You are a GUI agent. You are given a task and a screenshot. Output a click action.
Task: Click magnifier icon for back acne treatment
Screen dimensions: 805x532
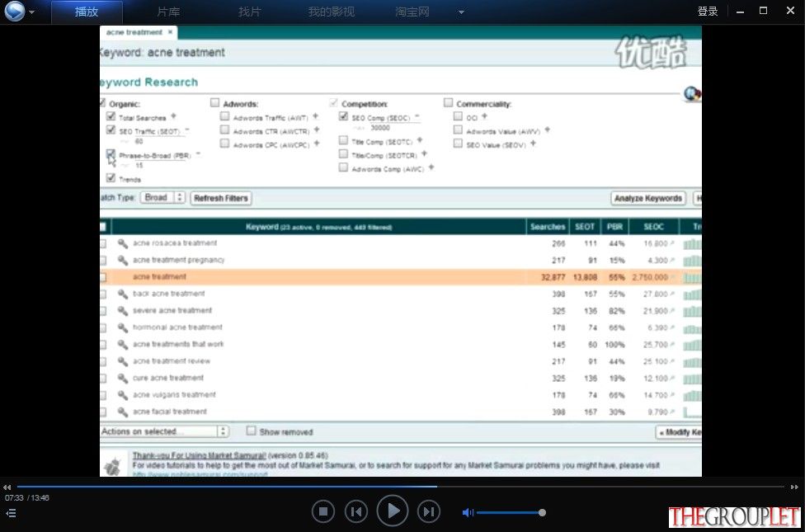click(x=123, y=294)
